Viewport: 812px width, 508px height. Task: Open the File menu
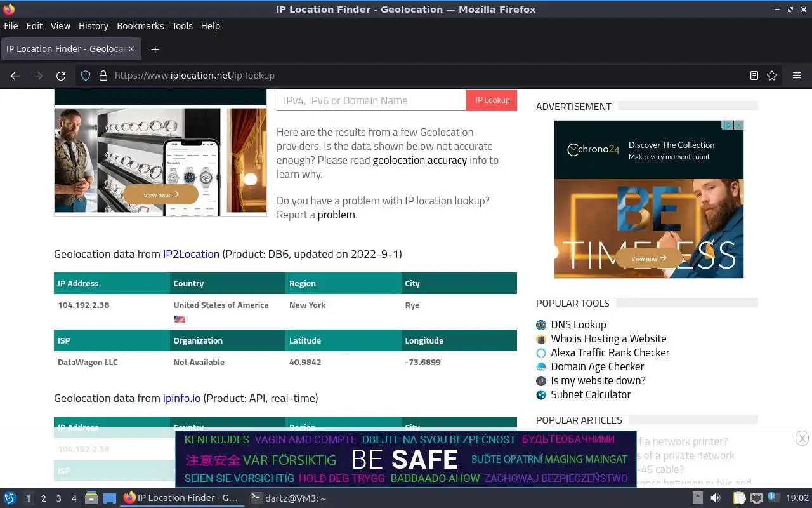11,26
